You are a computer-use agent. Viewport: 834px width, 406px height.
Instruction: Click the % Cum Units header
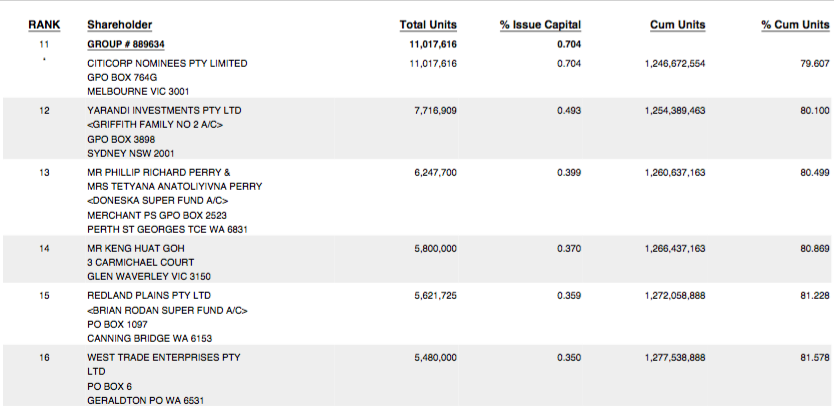click(x=794, y=24)
